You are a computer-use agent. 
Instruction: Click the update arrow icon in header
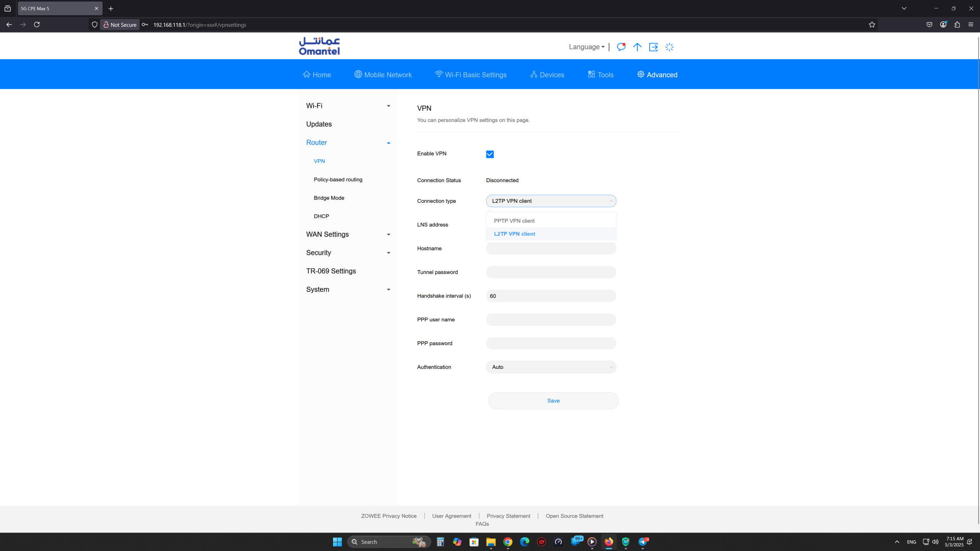(x=637, y=47)
